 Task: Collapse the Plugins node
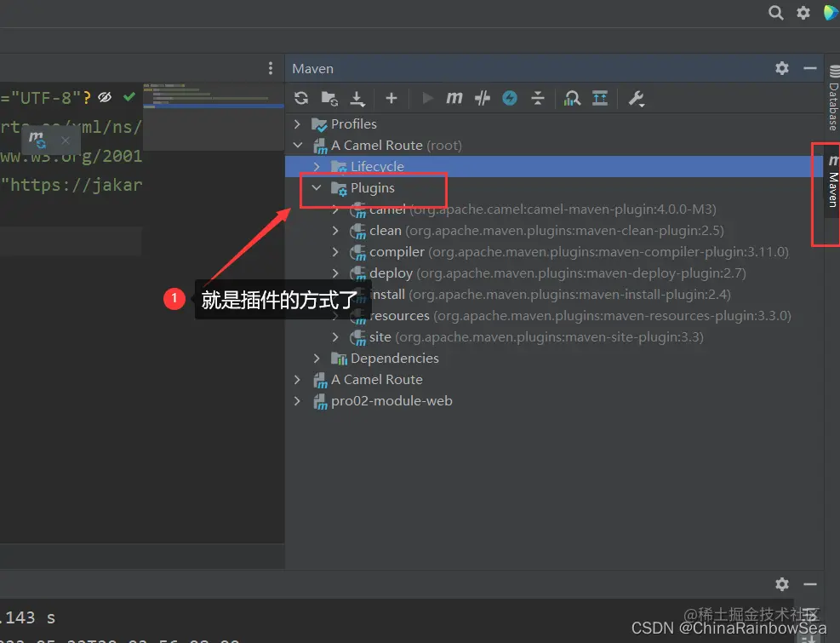click(x=317, y=187)
